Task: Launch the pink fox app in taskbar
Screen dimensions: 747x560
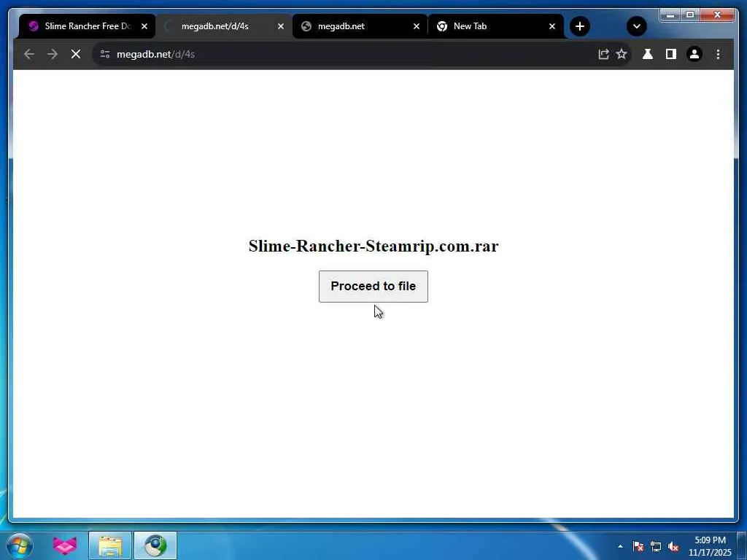Action: (x=65, y=545)
